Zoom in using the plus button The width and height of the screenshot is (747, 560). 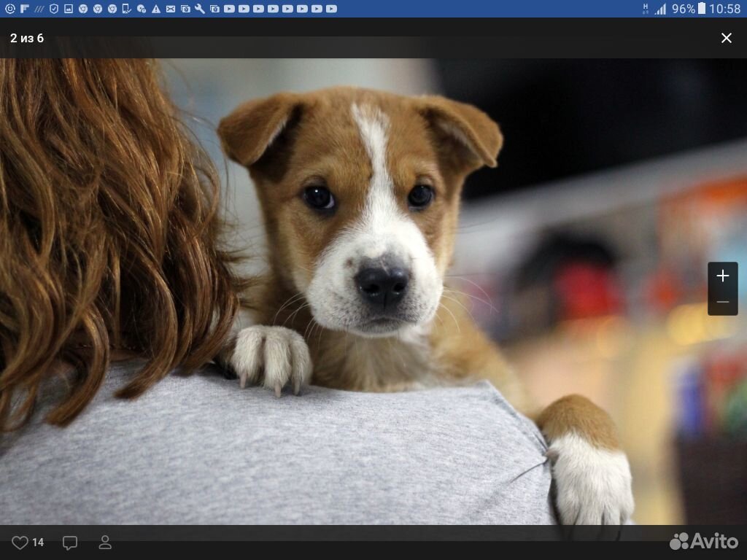(722, 276)
